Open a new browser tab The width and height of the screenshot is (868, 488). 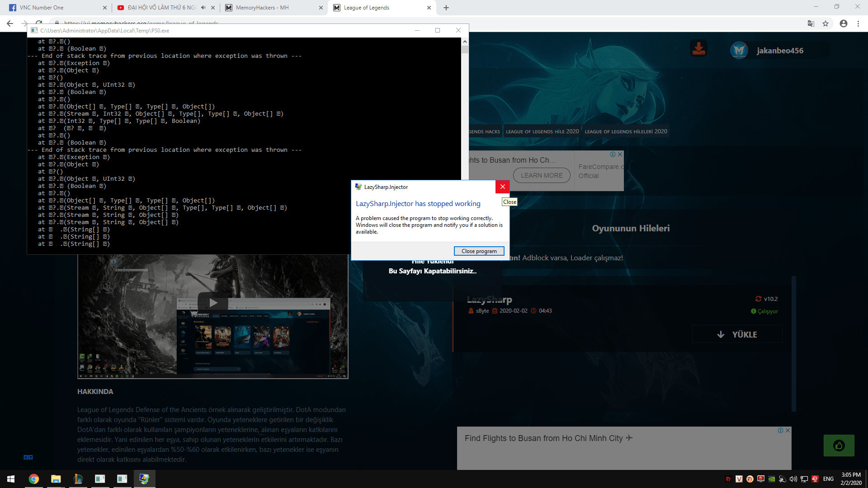[x=446, y=8]
